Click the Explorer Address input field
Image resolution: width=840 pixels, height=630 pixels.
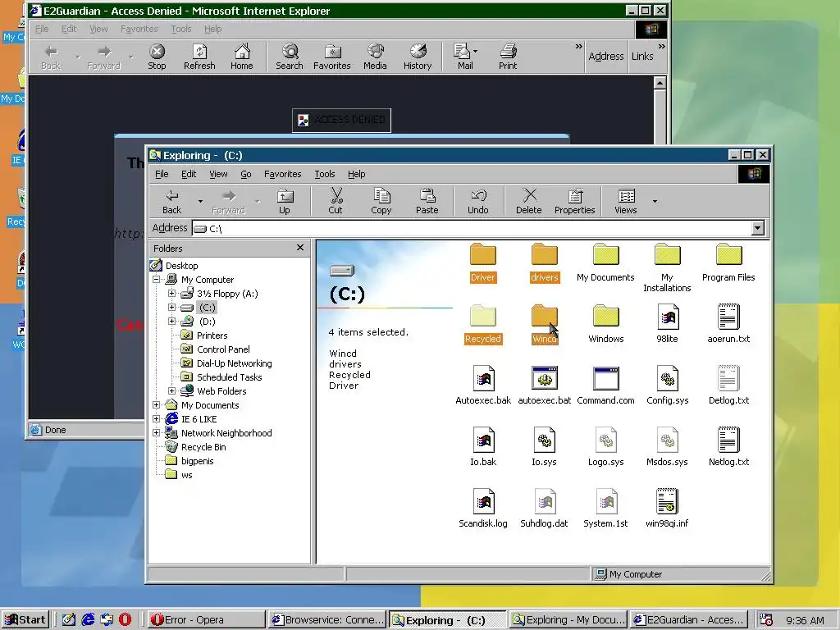[x=472, y=228]
